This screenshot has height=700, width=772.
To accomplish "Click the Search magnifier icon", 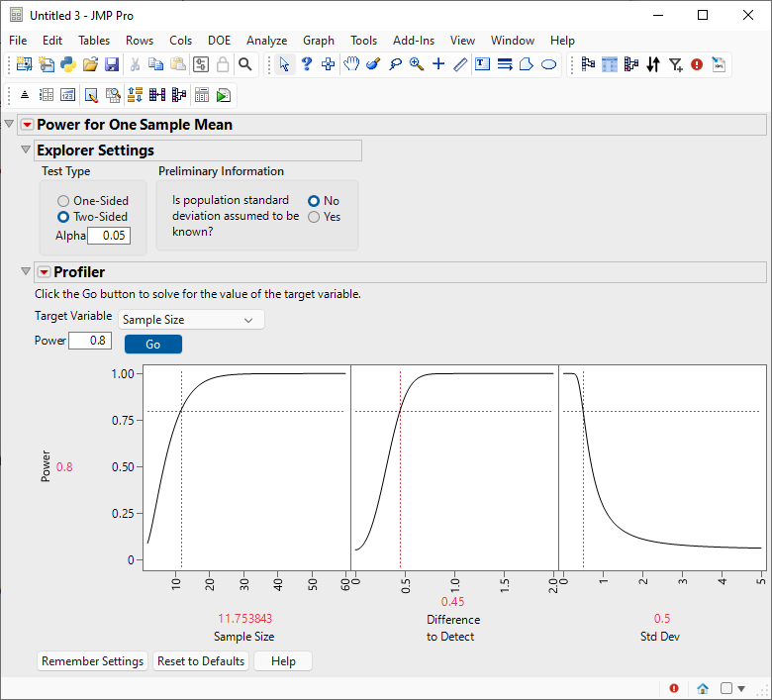I will [x=244, y=64].
